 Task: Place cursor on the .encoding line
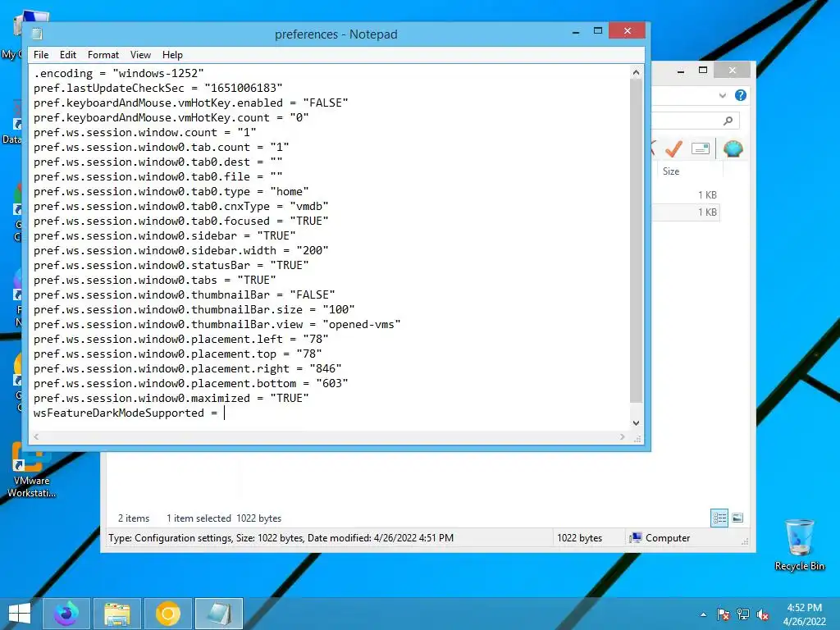click(x=118, y=73)
